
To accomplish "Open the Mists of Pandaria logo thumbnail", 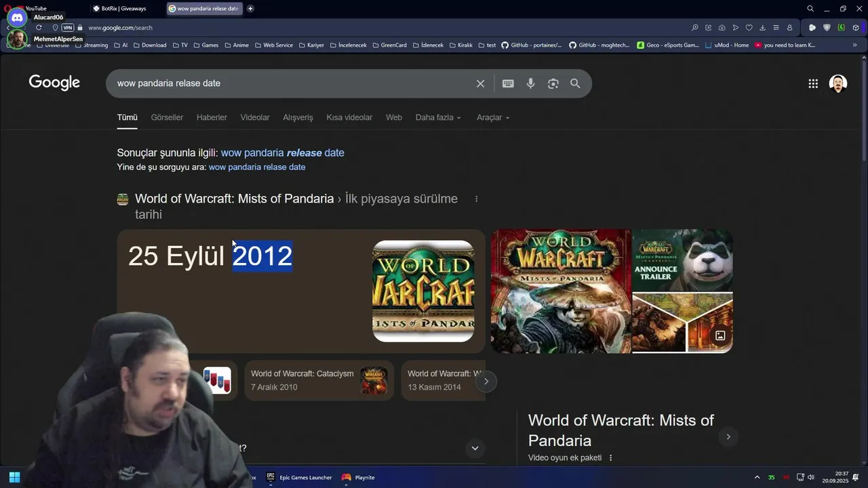I will pyautogui.click(x=423, y=291).
